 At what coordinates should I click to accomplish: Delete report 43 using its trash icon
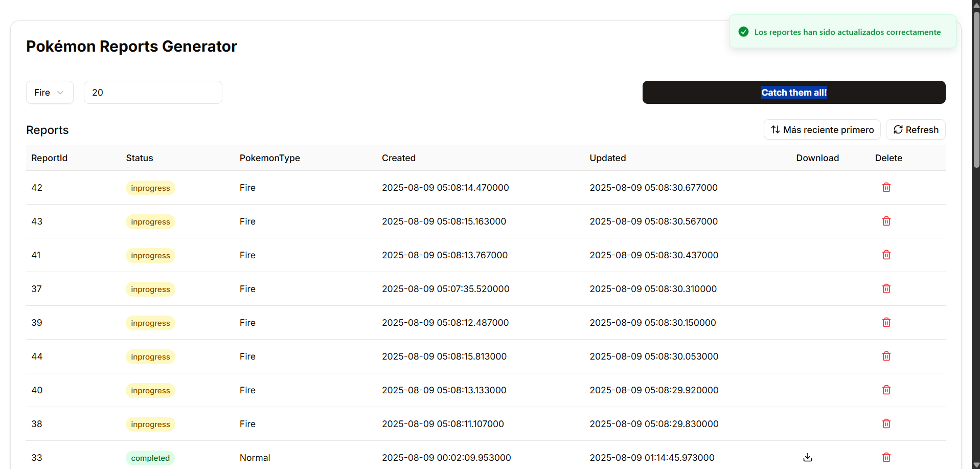pos(886,221)
